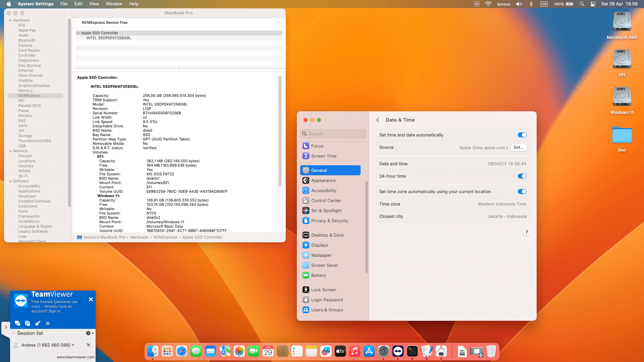Expand more TeamViewer tools with double chevron
Screen dimensions: 644x362
point(48,323)
